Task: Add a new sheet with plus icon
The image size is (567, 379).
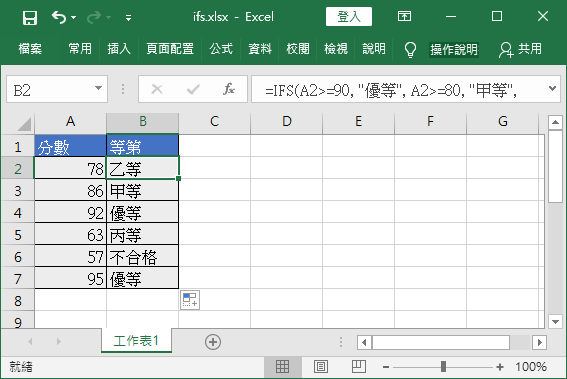Action: pos(213,342)
